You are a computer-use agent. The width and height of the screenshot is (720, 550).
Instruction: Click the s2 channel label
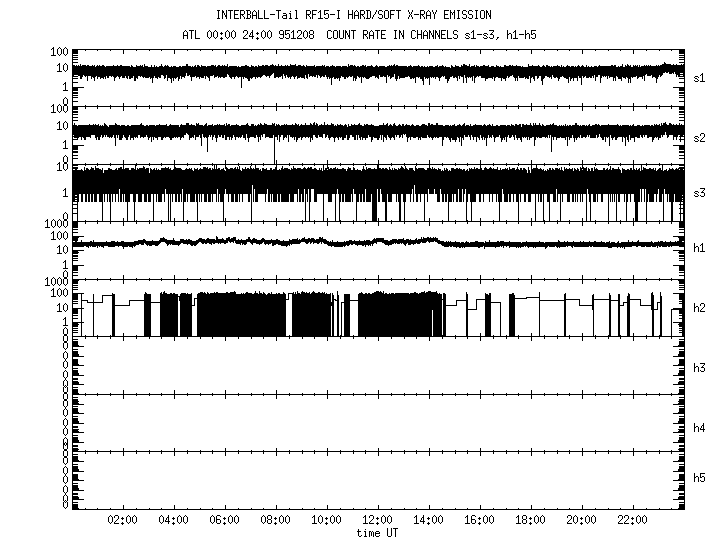(700, 137)
